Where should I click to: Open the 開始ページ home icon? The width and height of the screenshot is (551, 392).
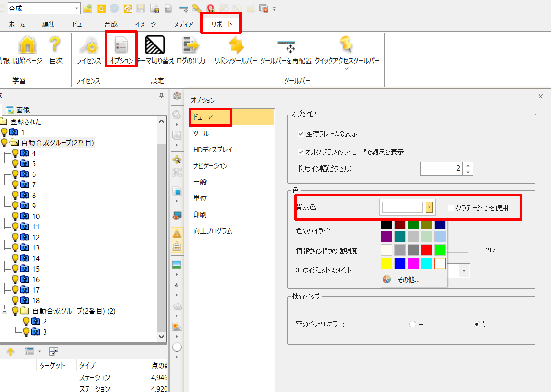[x=27, y=46]
